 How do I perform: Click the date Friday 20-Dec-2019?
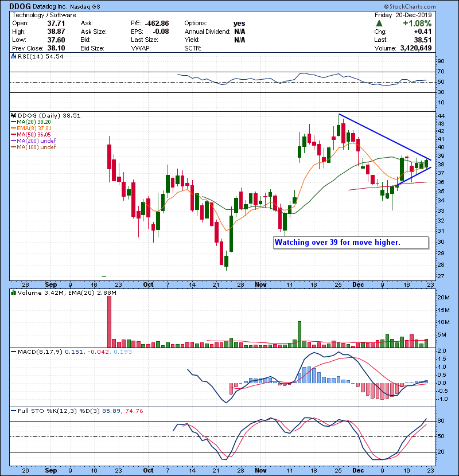[x=403, y=15]
